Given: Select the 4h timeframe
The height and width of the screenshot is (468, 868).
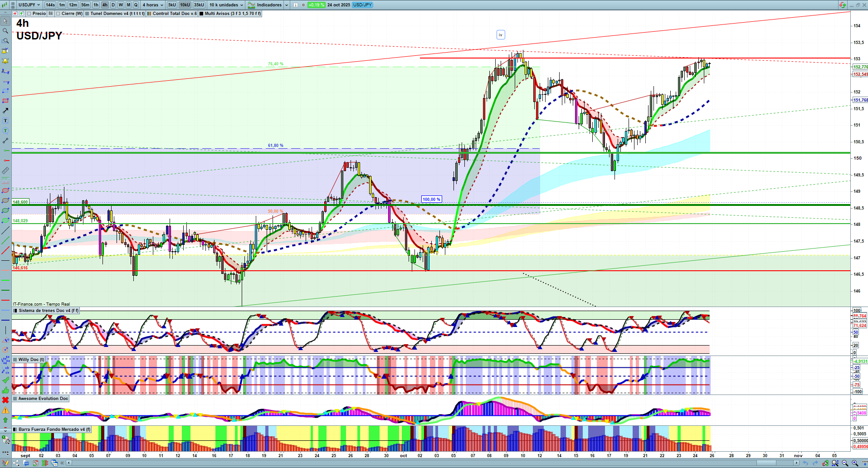Looking at the screenshot, I should point(105,5).
